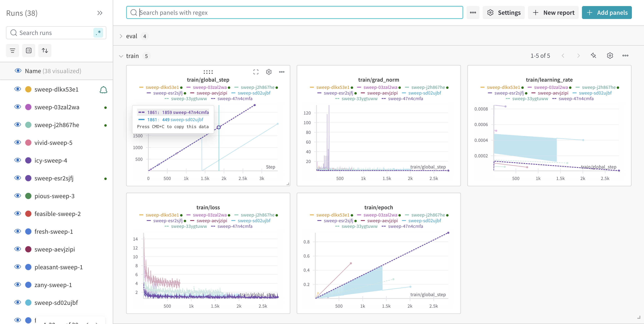Expand the eval section
Image resolution: width=644 pixels, height=324 pixels.
coord(121,36)
